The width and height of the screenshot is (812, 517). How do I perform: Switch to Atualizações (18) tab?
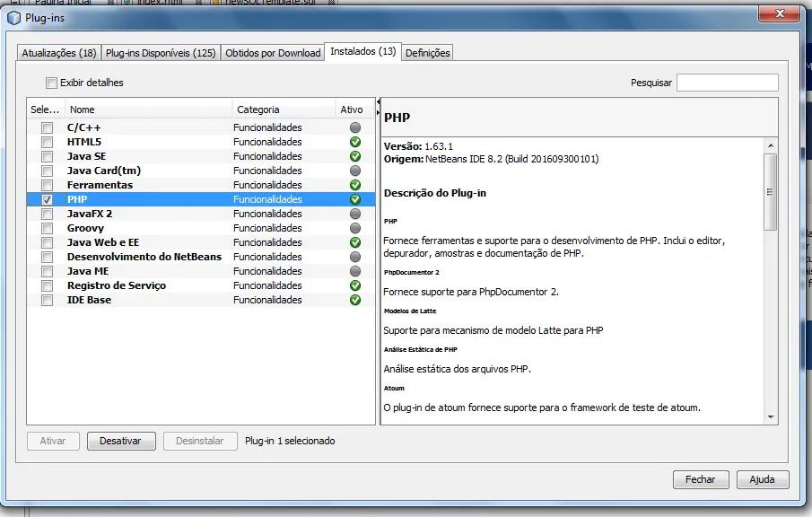pos(58,53)
